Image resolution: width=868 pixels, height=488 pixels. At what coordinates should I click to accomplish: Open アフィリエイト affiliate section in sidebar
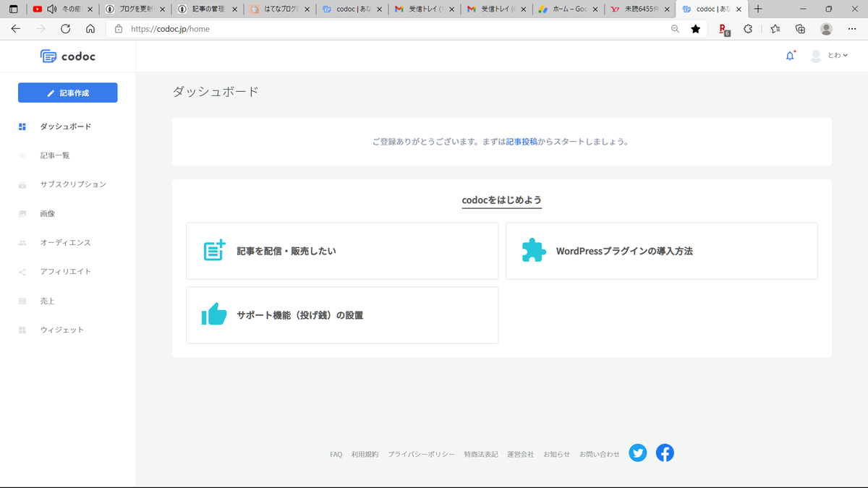[65, 272]
